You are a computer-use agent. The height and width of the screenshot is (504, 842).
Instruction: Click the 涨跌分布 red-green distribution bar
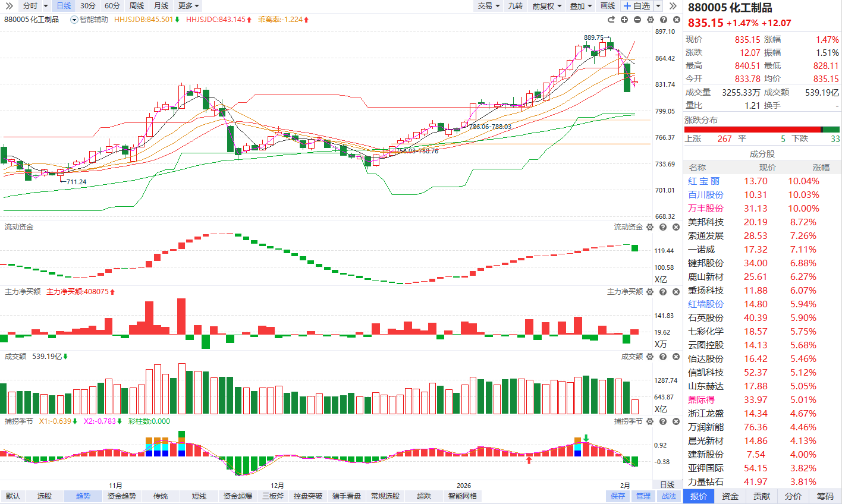click(x=762, y=130)
